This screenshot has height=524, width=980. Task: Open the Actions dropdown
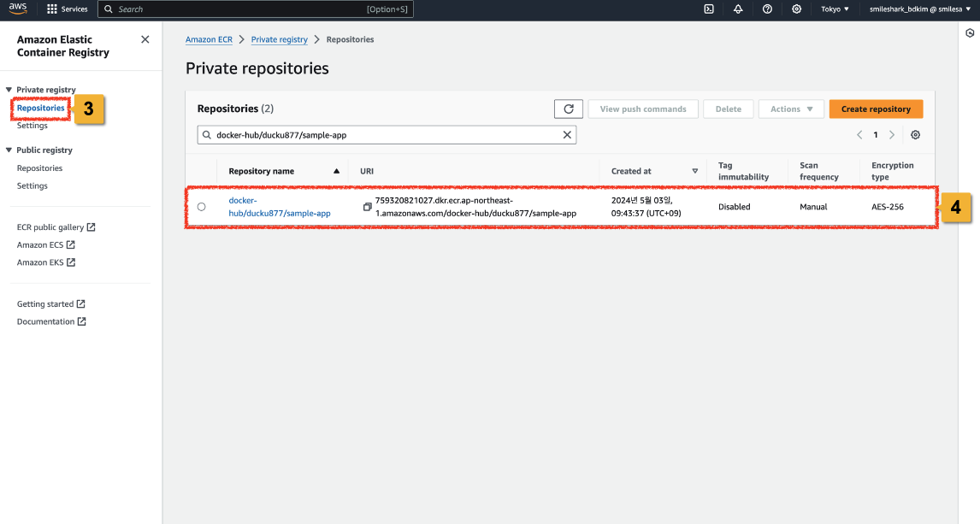[791, 109]
